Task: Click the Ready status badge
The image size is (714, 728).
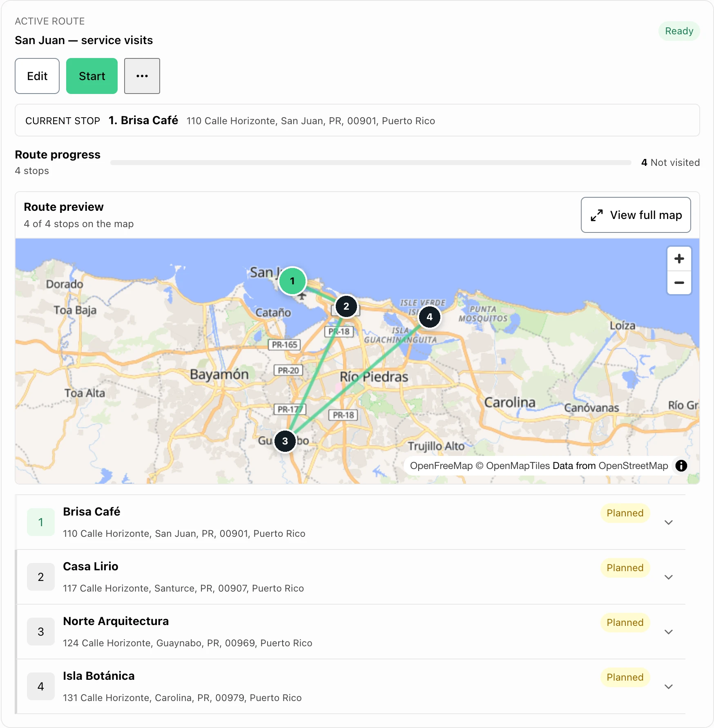Action: 679,31
